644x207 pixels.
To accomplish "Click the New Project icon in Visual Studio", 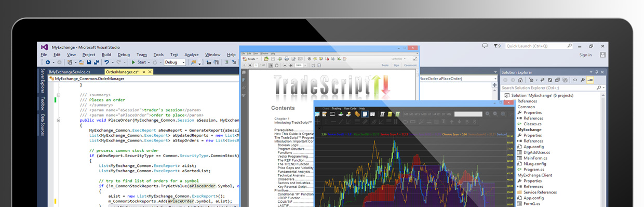I will pos(70,62).
